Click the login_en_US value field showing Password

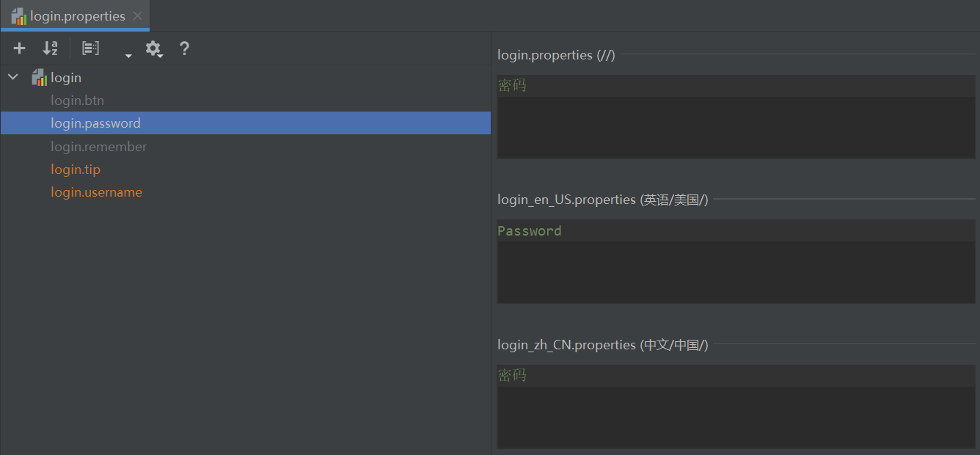click(736, 261)
